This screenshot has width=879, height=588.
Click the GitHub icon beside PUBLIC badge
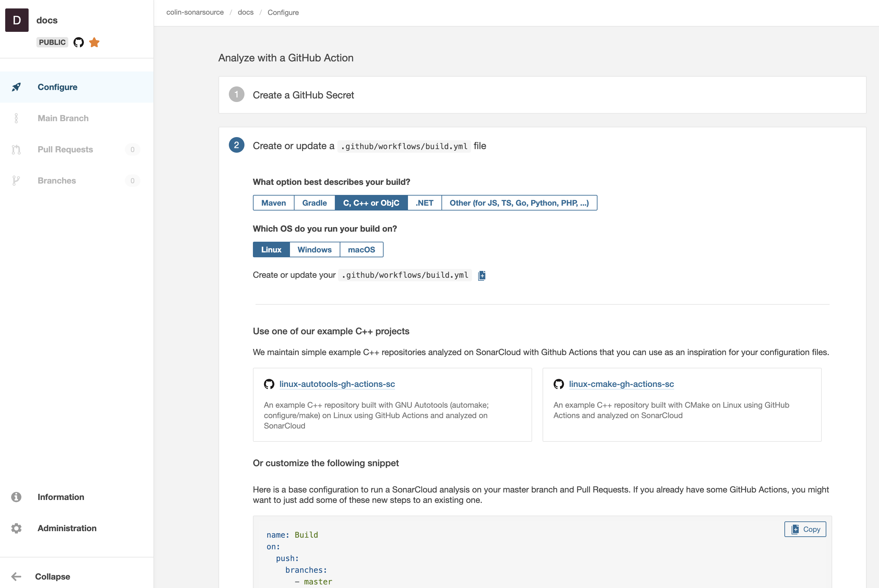pos(78,42)
